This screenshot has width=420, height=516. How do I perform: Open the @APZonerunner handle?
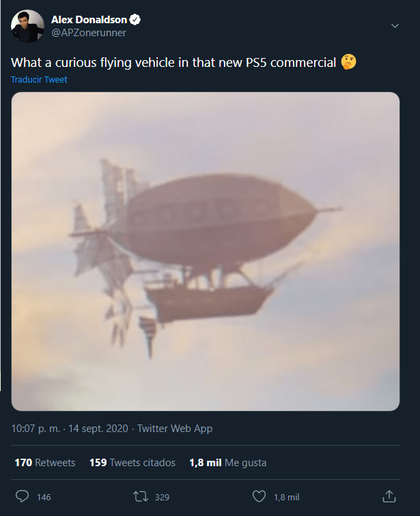point(89,33)
